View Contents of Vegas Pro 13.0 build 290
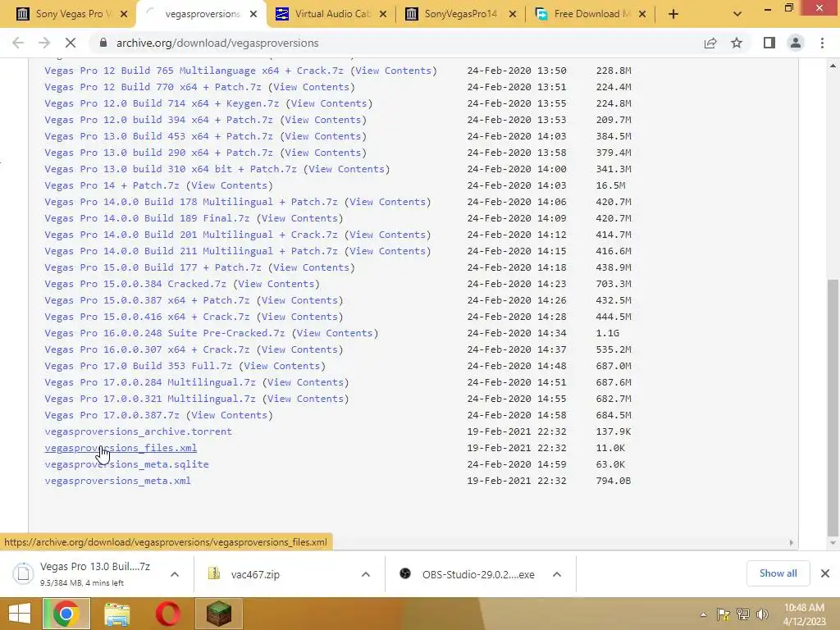Image resolution: width=840 pixels, height=630 pixels. [x=323, y=153]
